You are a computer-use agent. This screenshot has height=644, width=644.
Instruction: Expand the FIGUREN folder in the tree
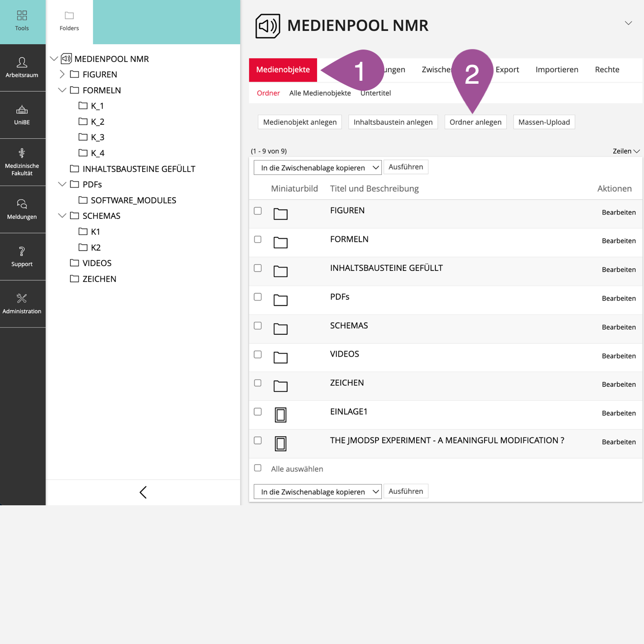click(62, 74)
